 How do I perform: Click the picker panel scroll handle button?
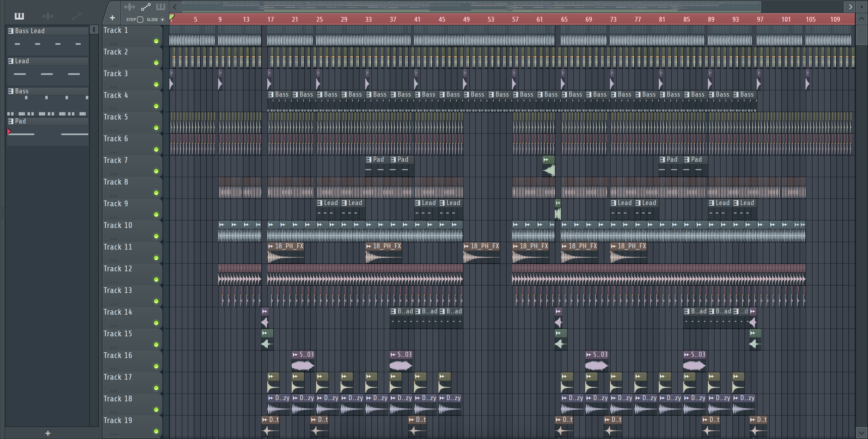point(94,30)
